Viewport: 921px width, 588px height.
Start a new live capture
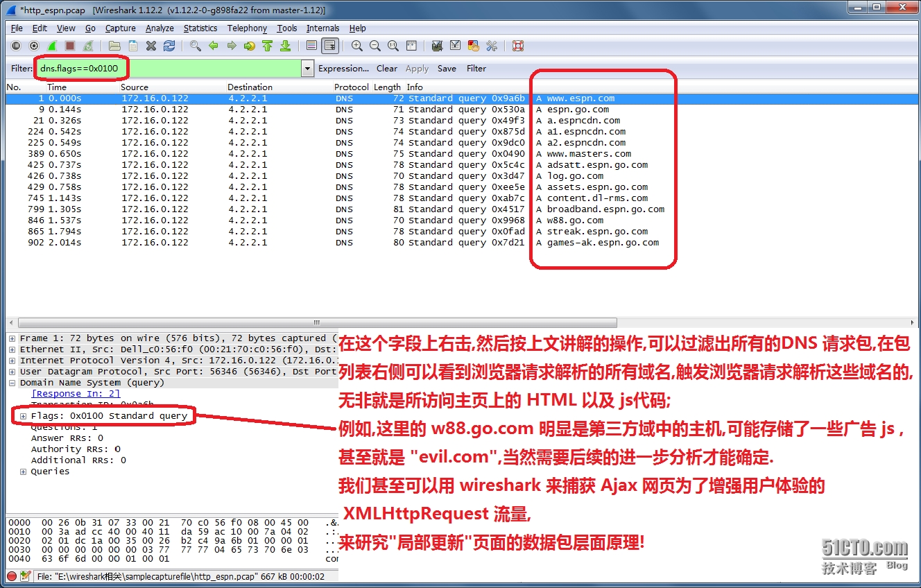(52, 46)
